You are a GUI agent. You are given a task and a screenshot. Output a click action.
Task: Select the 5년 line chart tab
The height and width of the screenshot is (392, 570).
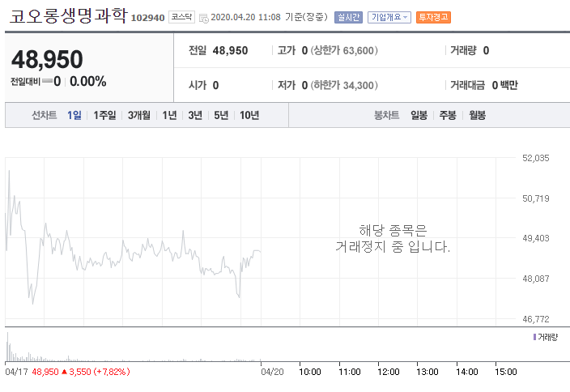pos(221,115)
